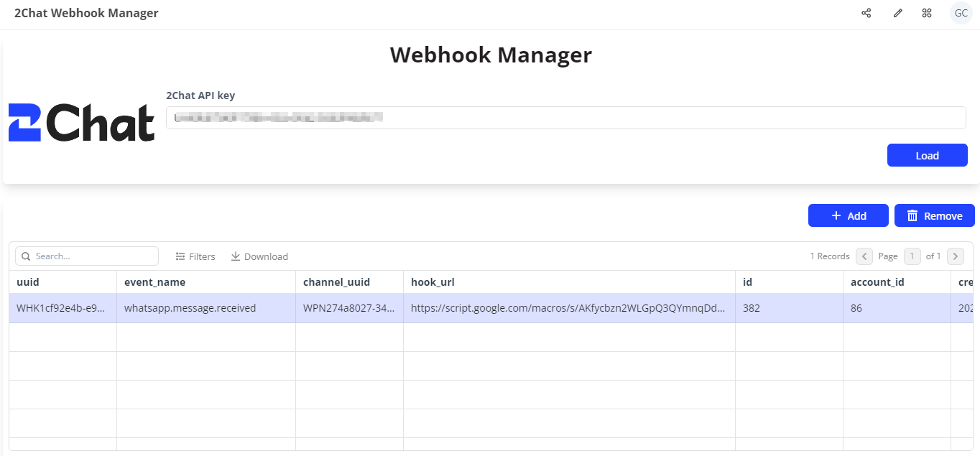Click the 1 Records count
980x456 pixels.
pos(830,256)
